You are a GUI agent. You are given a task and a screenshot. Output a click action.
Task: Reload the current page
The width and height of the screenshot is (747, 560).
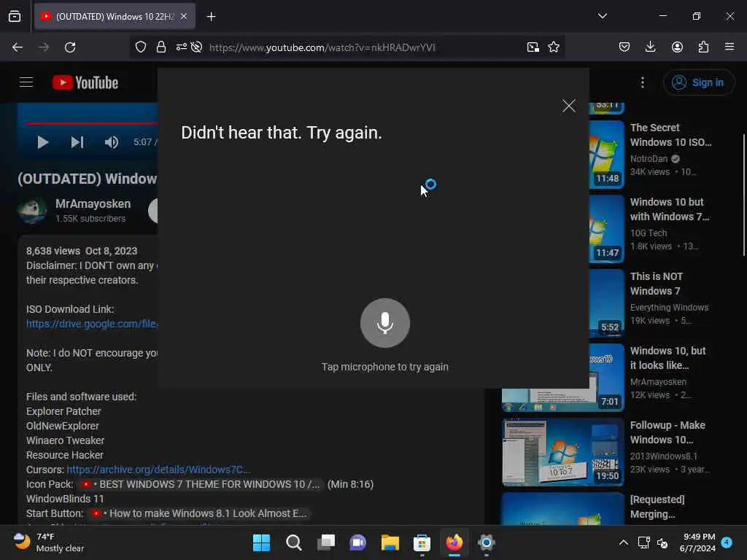[x=70, y=47]
